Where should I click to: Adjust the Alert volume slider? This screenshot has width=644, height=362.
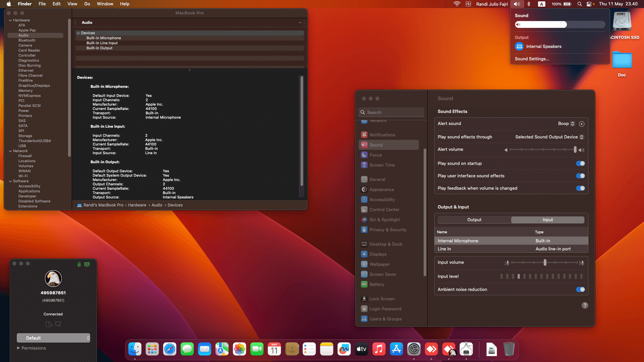(543, 150)
